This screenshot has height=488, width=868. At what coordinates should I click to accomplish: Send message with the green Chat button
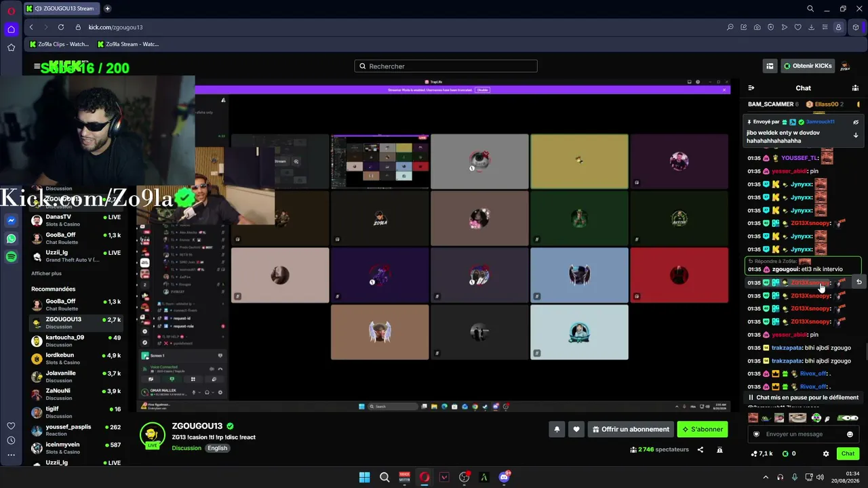(848, 453)
